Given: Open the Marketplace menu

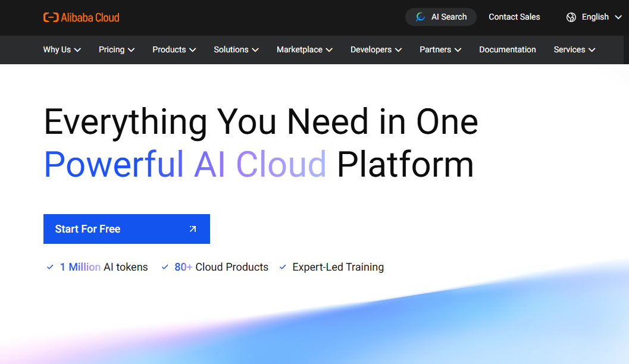Looking at the screenshot, I should click(305, 50).
